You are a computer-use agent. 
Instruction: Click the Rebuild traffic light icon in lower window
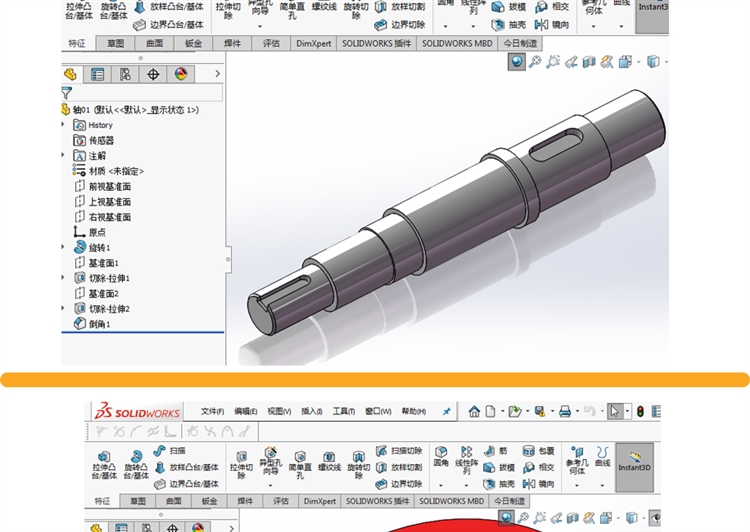pyautogui.click(x=640, y=411)
